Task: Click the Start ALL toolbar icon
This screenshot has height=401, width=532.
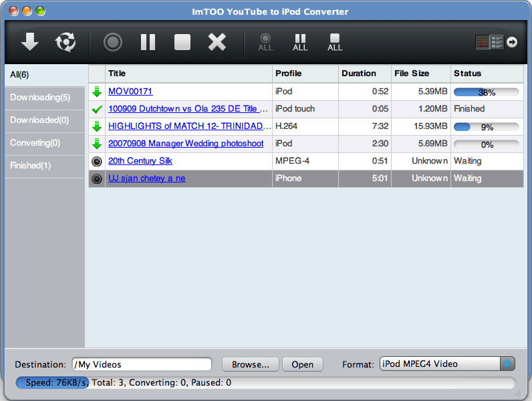Action: 265,42
